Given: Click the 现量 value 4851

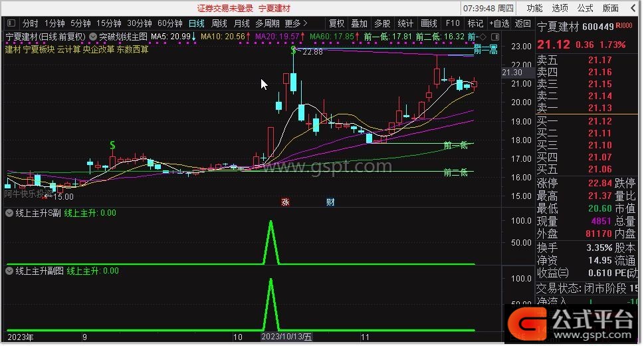Looking at the screenshot, I should pos(601,222).
